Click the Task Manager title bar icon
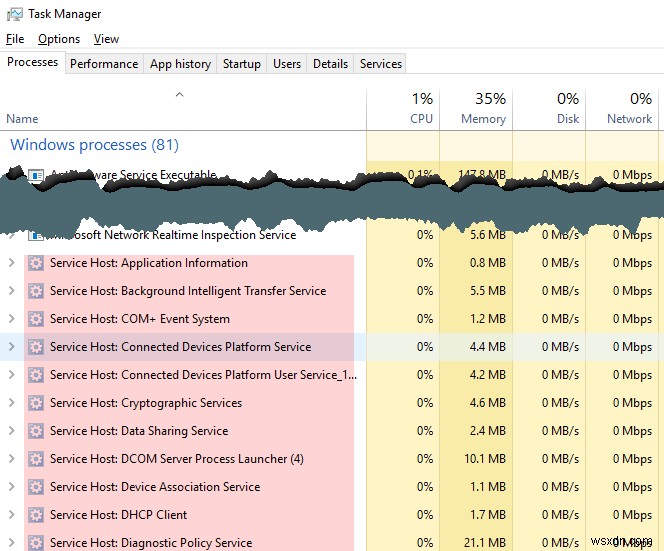Screen dimensions: 664x551 pos(15,14)
